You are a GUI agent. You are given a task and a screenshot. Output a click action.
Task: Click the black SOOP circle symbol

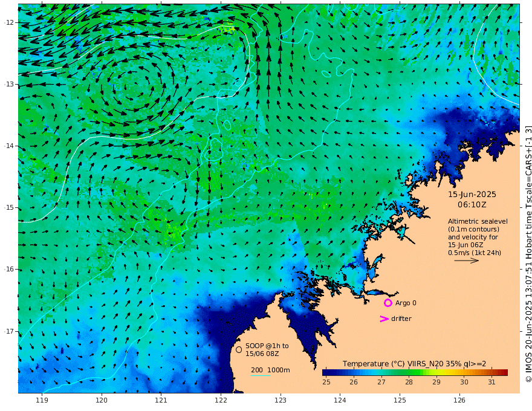click(239, 349)
